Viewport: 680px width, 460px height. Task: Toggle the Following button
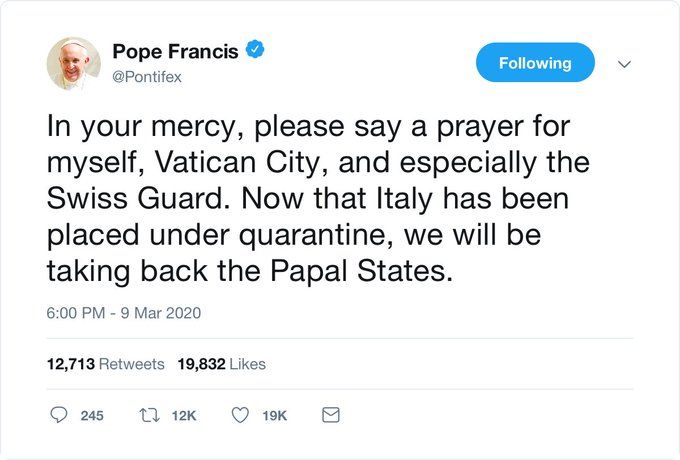coord(535,63)
